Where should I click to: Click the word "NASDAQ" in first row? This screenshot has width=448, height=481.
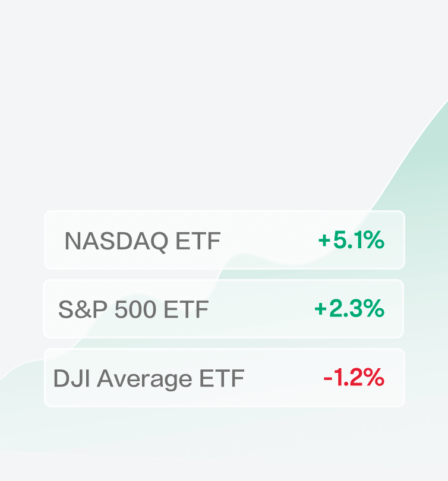tap(116, 241)
